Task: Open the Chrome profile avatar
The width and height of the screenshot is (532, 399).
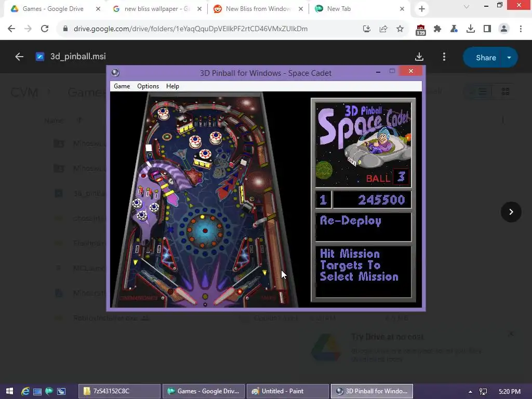Action: 504,29
